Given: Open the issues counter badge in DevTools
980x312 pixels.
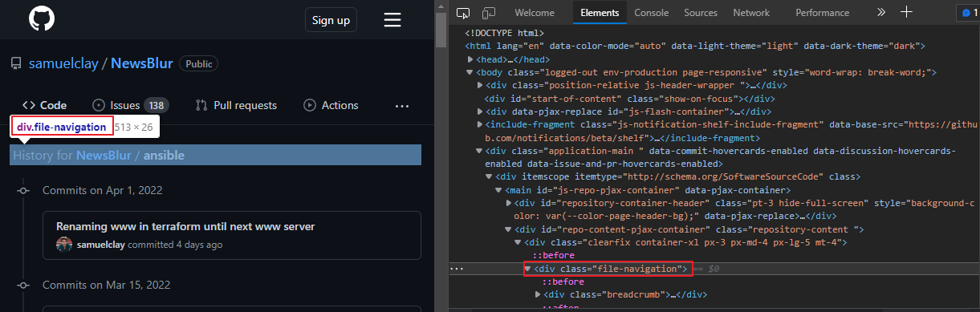Looking at the screenshot, I should coord(968,13).
